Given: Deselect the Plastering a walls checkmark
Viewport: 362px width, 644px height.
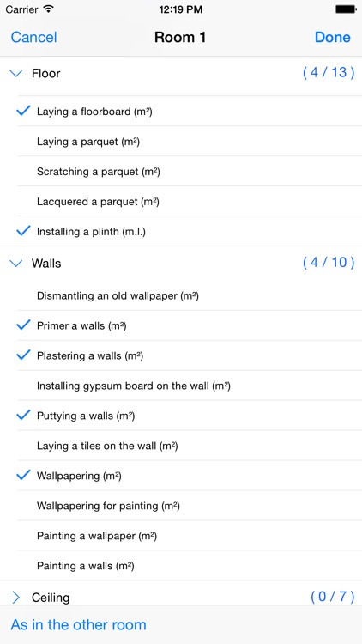Looking at the screenshot, I should coord(23,355).
